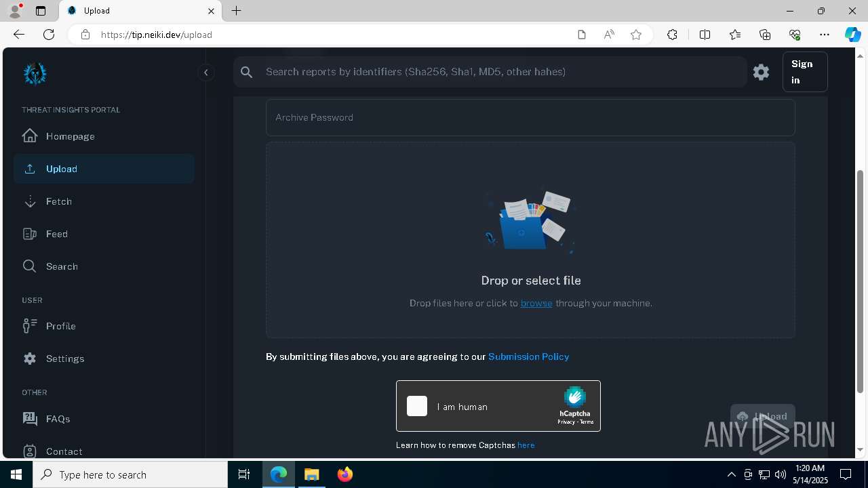This screenshot has width=868, height=488.
Task: Open Search in the sidebar
Action: coord(104,266)
